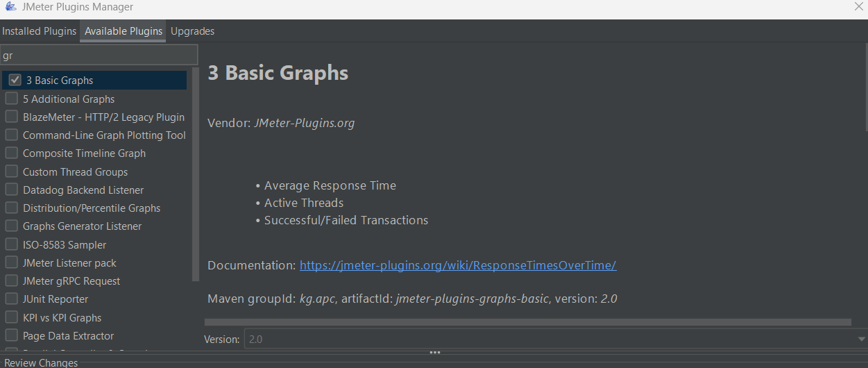
Task: Select Datadog Backend Listener plugin name
Action: 83,190
